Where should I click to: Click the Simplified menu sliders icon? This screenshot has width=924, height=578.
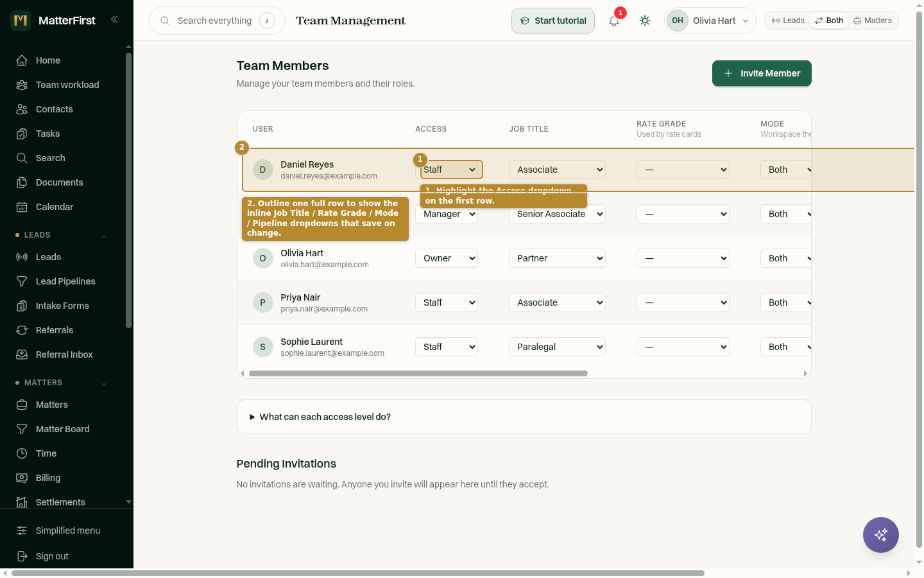[22, 530]
